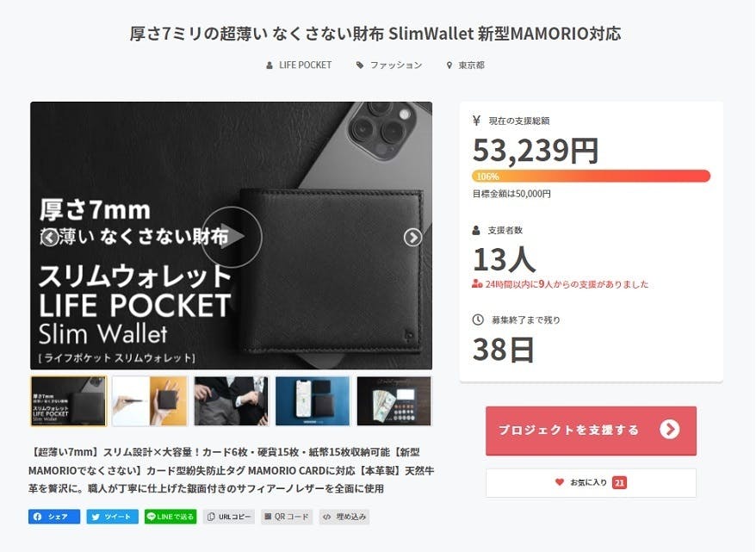Copy link with URLコピー button
The height and width of the screenshot is (552, 756).
point(229,517)
